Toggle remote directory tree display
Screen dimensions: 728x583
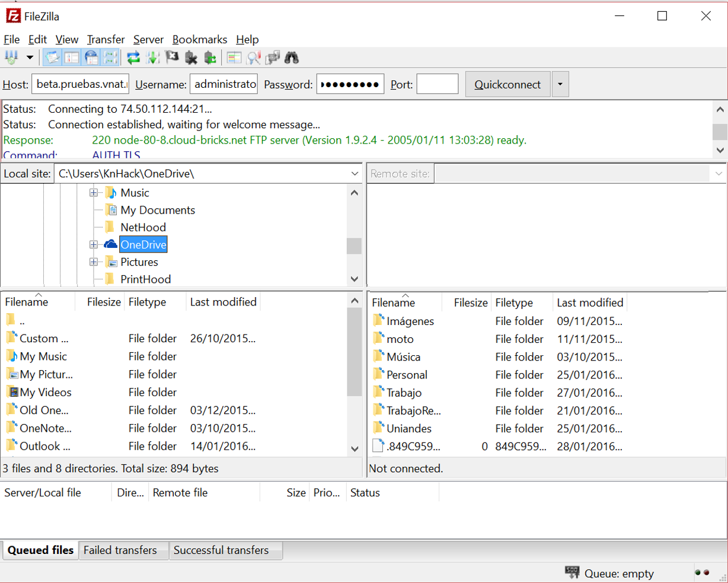(91, 58)
